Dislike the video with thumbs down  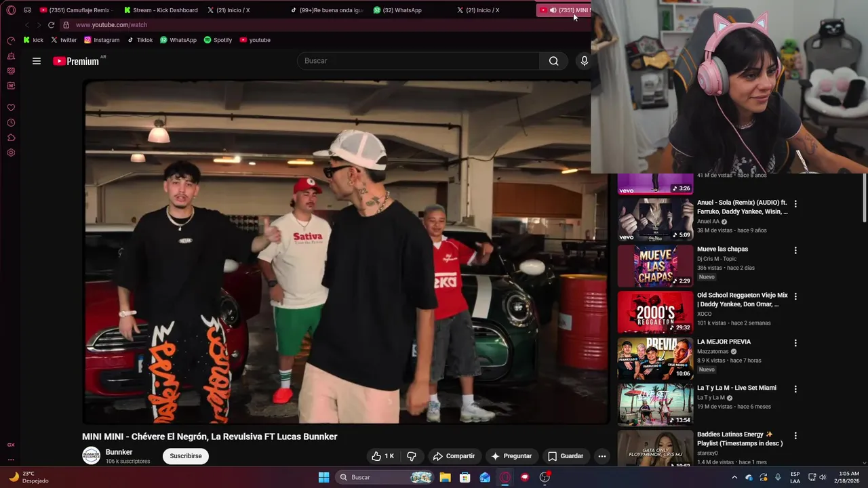pyautogui.click(x=412, y=456)
